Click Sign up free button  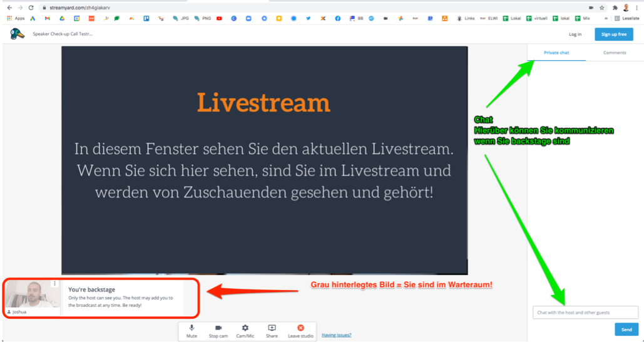point(613,34)
